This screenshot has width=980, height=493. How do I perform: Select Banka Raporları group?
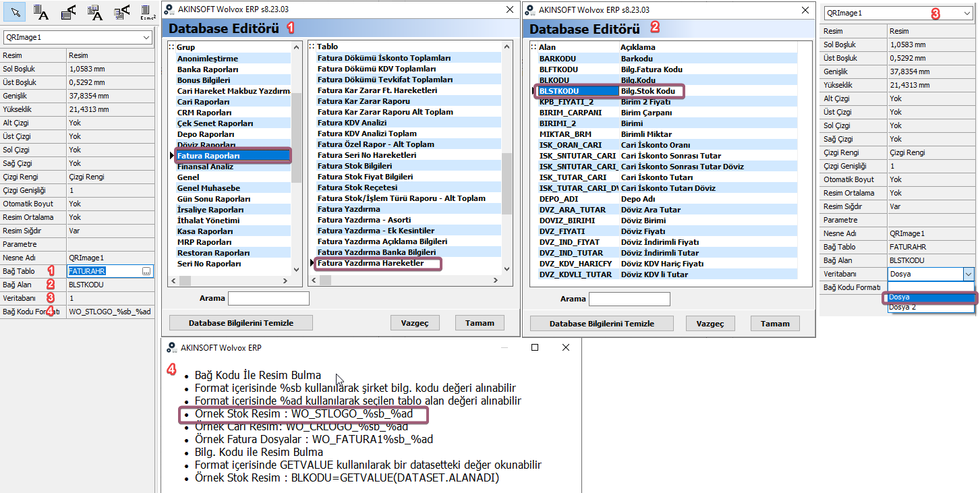pos(233,69)
